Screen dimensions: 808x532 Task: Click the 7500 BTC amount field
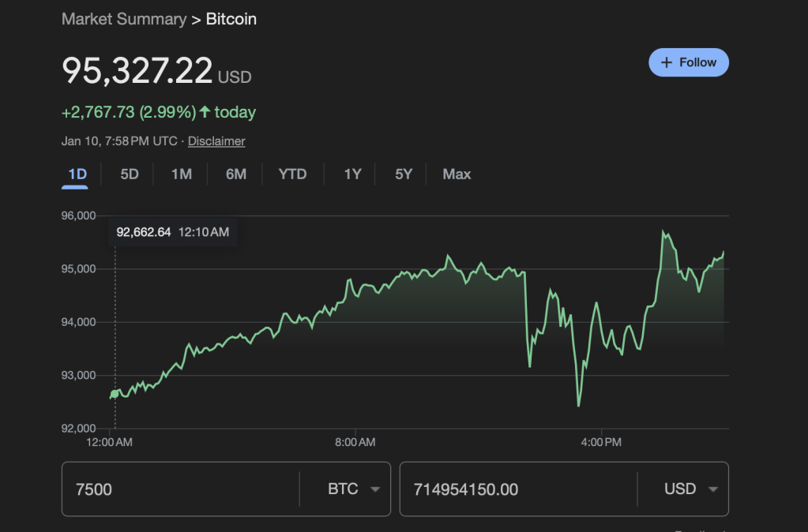click(180, 489)
